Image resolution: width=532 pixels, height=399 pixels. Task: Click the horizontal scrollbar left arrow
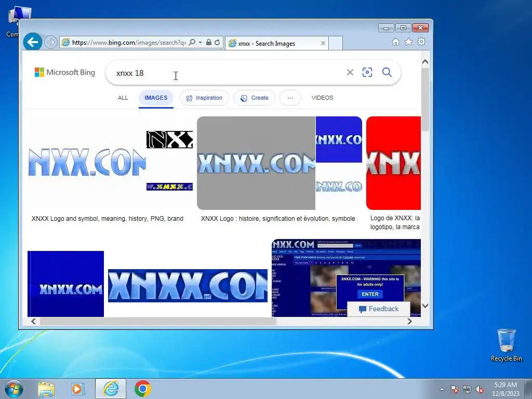pos(33,321)
